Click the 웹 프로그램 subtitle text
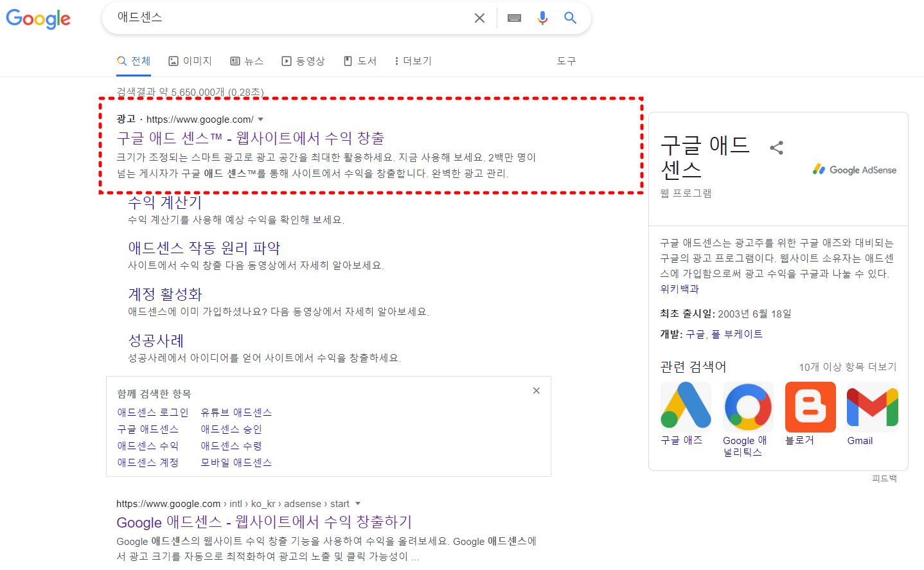This screenshot has width=924, height=570. [x=686, y=193]
